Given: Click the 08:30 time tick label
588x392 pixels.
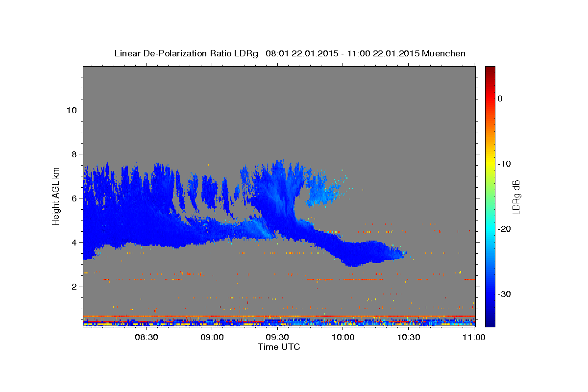Looking at the screenshot, I should tap(147, 338).
